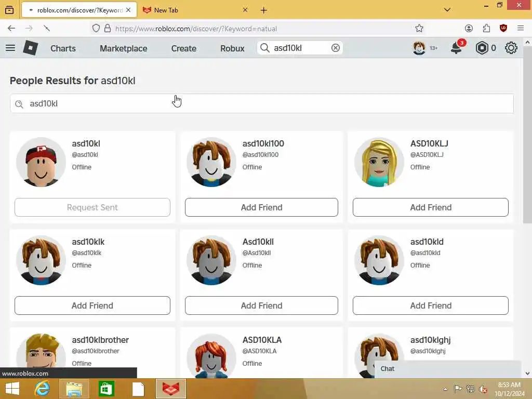Launch Internet Explorer from taskbar
Viewport: 532px width, 399px height.
pos(43,389)
